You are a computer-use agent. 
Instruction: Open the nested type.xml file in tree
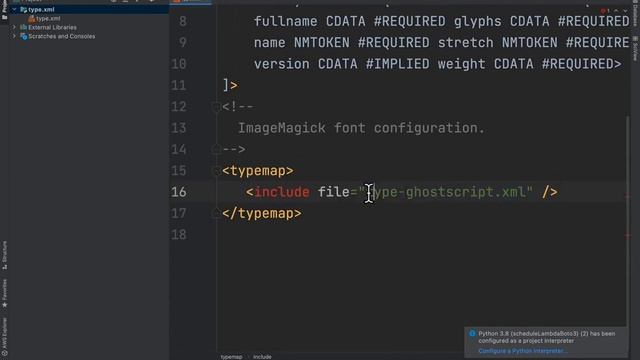click(x=48, y=18)
